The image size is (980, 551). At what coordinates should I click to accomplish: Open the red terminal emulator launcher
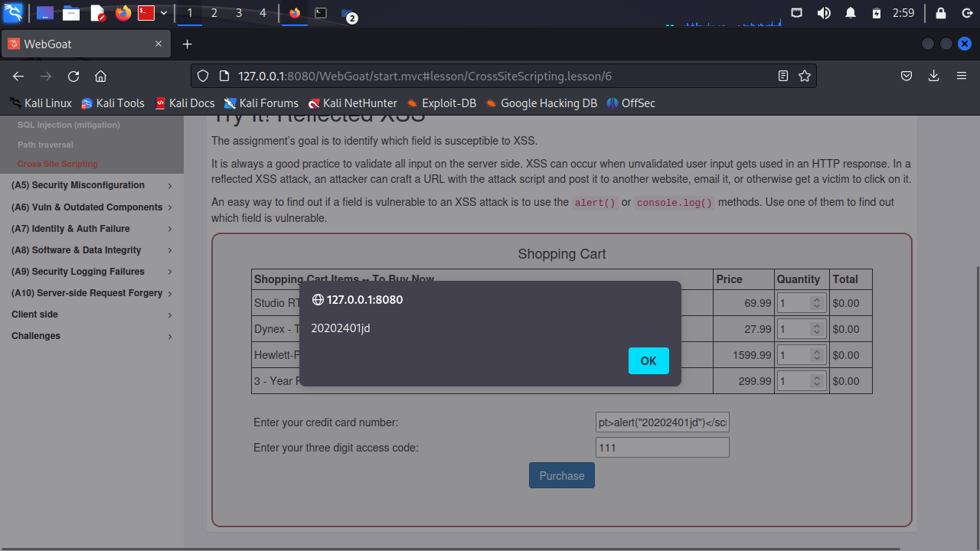point(146,13)
